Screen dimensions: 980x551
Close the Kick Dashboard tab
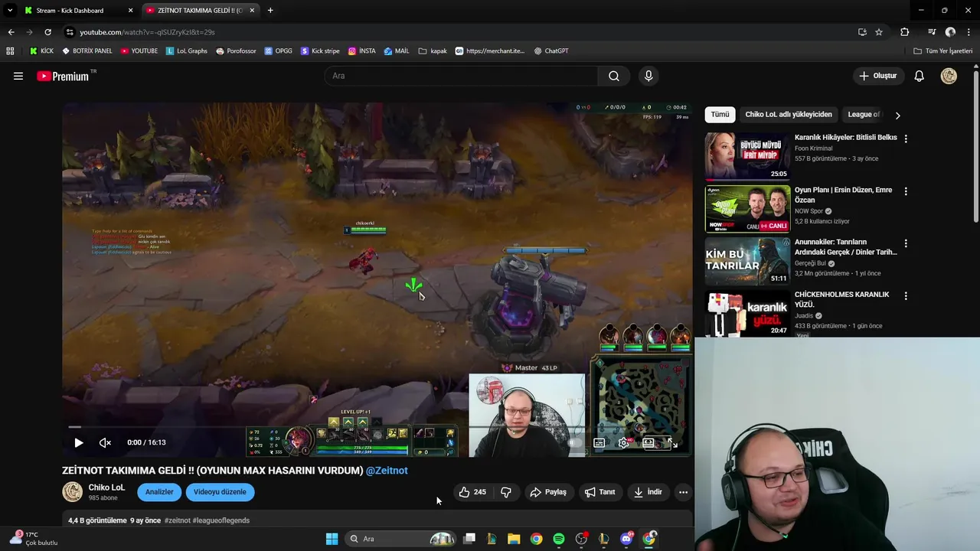point(130,11)
